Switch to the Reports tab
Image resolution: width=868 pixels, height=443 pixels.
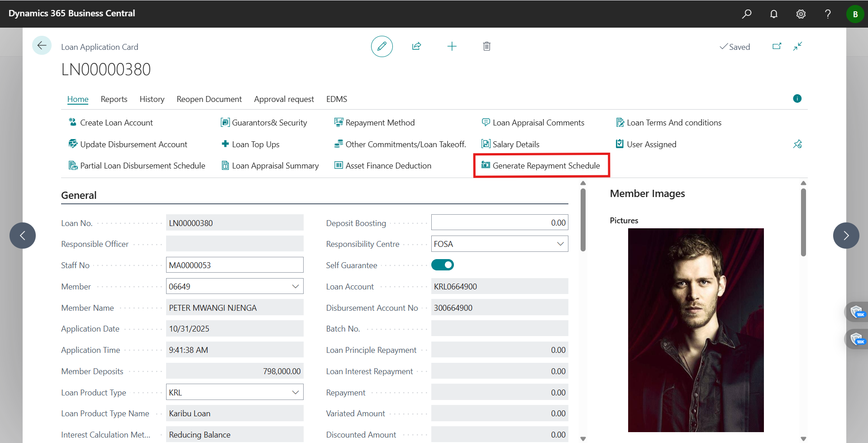click(x=114, y=99)
